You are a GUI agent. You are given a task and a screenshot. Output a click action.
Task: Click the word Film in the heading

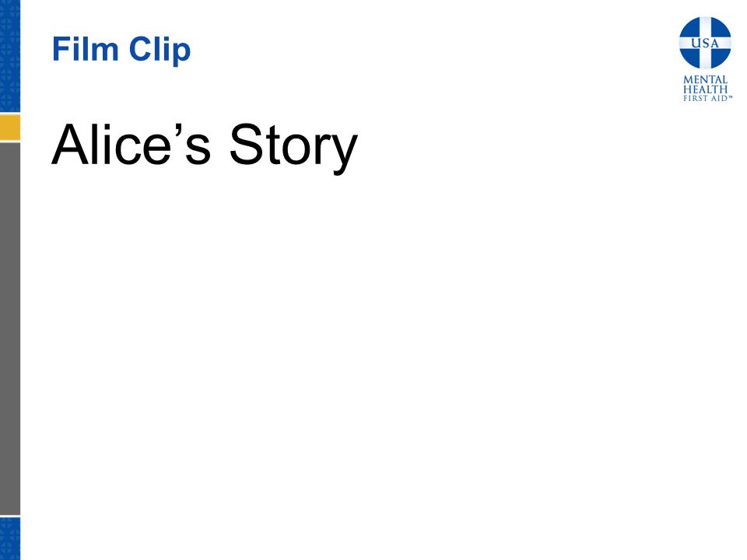tap(85, 48)
